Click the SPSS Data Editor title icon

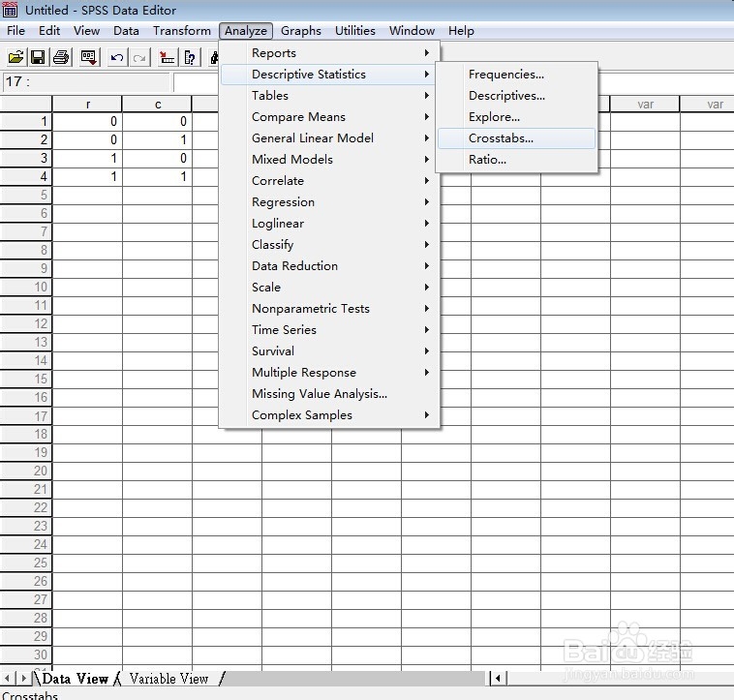[11, 10]
